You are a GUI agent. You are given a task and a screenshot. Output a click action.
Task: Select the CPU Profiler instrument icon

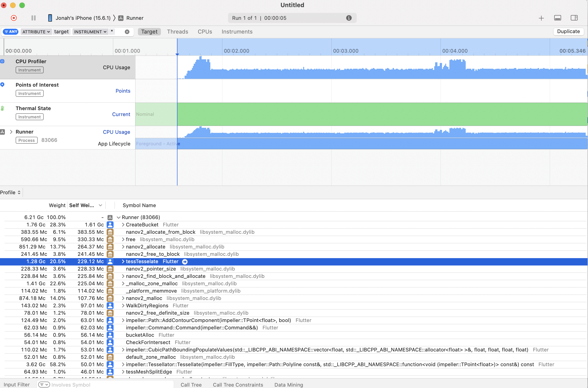[3, 61]
